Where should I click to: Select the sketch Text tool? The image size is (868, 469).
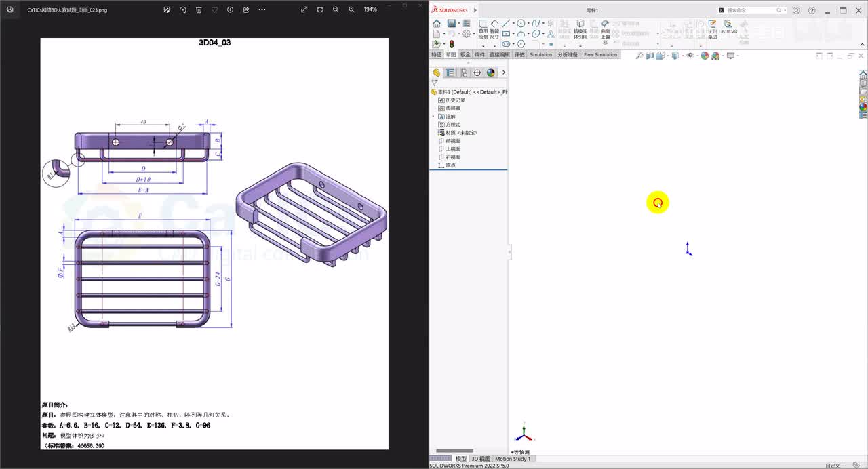pos(551,34)
